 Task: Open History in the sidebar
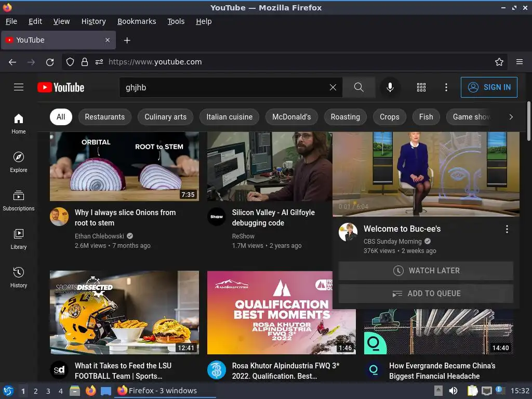pos(19,277)
